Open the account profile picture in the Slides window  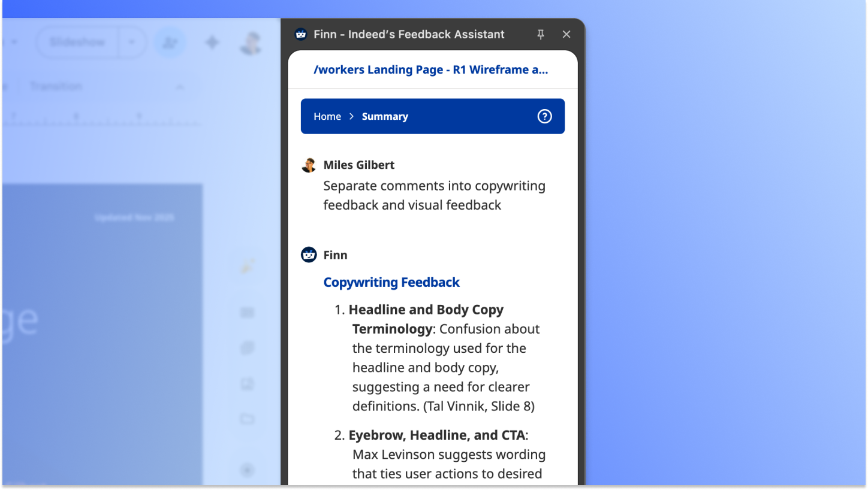(x=252, y=43)
